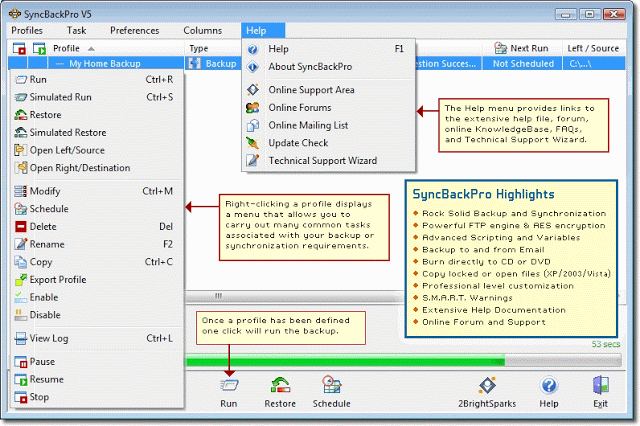The width and height of the screenshot is (640, 426).
Task: Click the horizontal scrollbar thumb
Action: point(293,296)
